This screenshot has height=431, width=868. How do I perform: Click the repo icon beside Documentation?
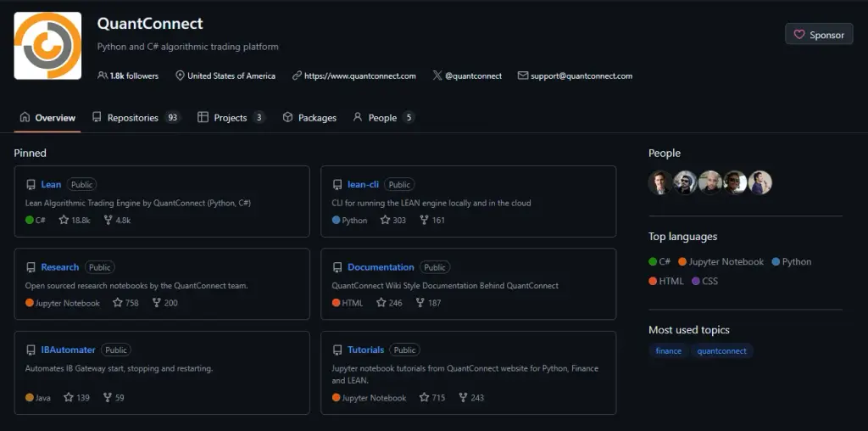pyautogui.click(x=337, y=267)
